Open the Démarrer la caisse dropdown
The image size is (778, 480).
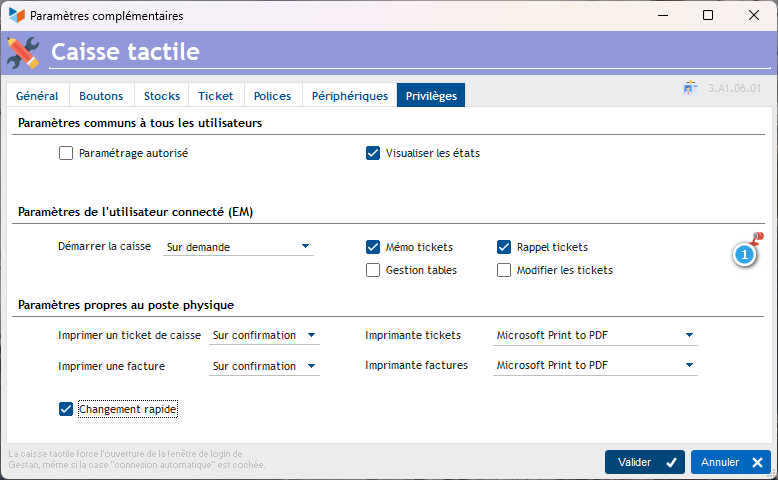tap(238, 247)
